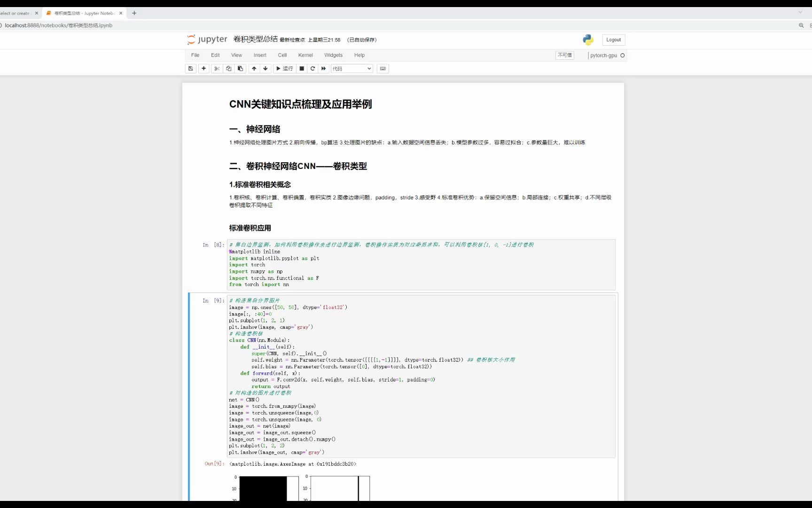Open the Insert menu
The height and width of the screenshot is (508, 812).
[260, 55]
